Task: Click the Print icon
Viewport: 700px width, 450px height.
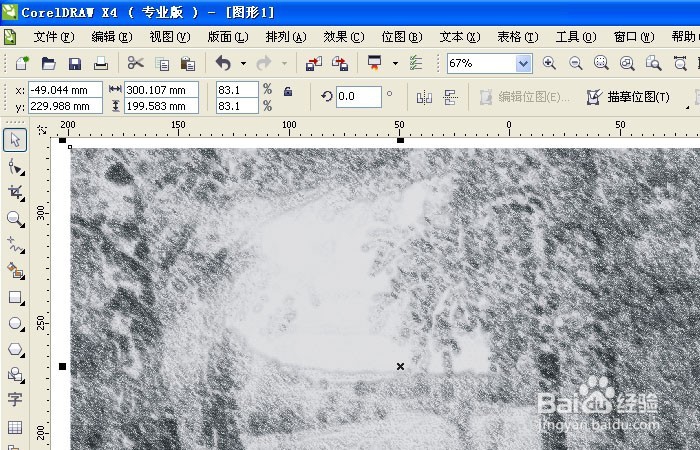Action: 101,63
